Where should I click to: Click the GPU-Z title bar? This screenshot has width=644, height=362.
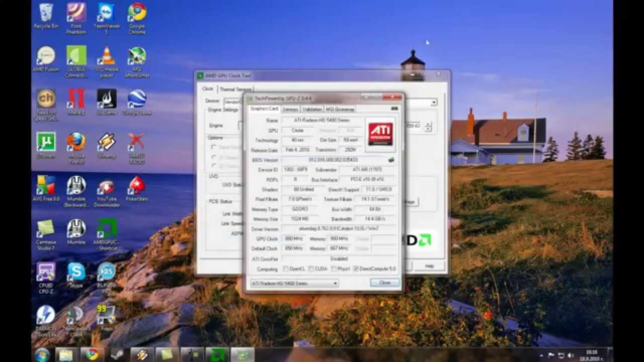pos(325,98)
